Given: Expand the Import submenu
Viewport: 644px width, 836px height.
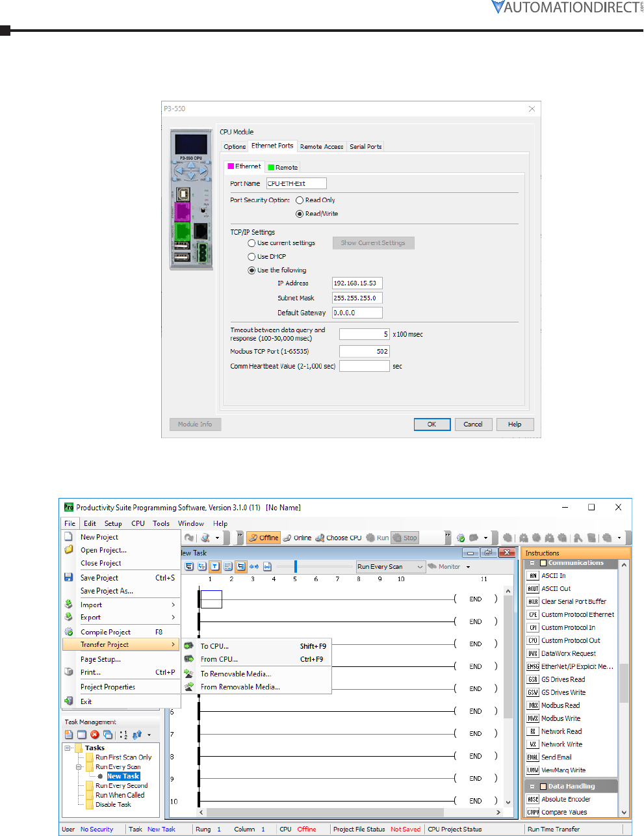Looking at the screenshot, I should click(x=122, y=605).
